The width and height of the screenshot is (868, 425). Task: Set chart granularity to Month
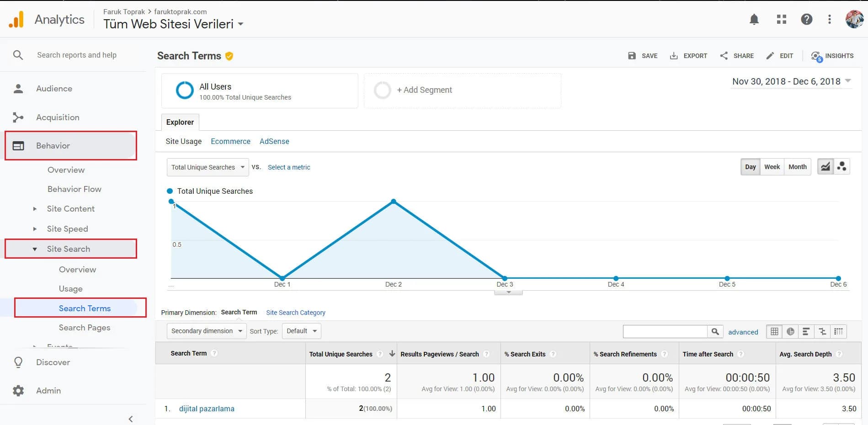798,167
